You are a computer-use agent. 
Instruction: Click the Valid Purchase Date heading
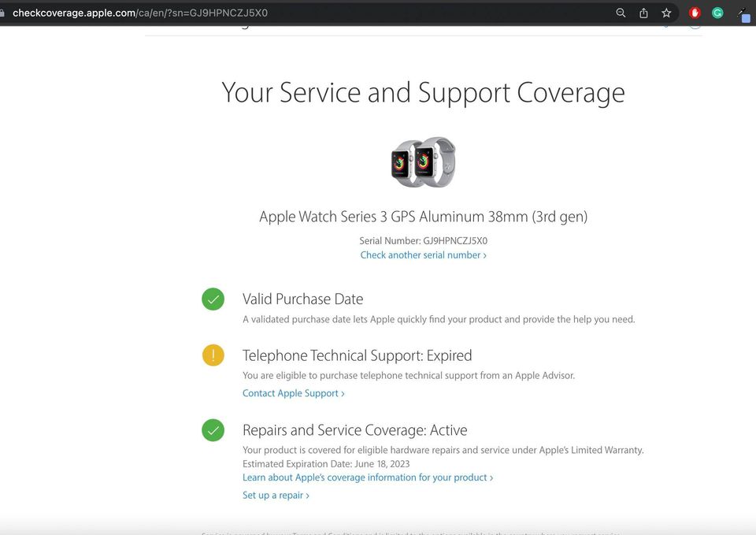tap(302, 299)
